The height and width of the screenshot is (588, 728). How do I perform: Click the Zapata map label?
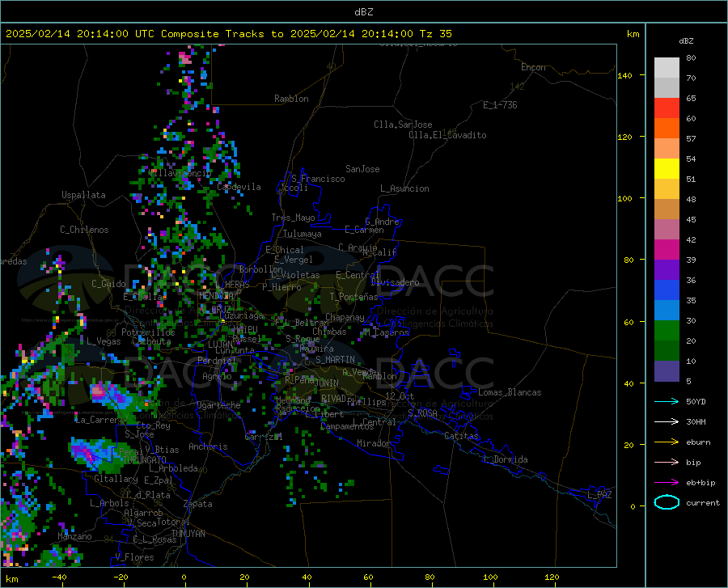(198, 504)
